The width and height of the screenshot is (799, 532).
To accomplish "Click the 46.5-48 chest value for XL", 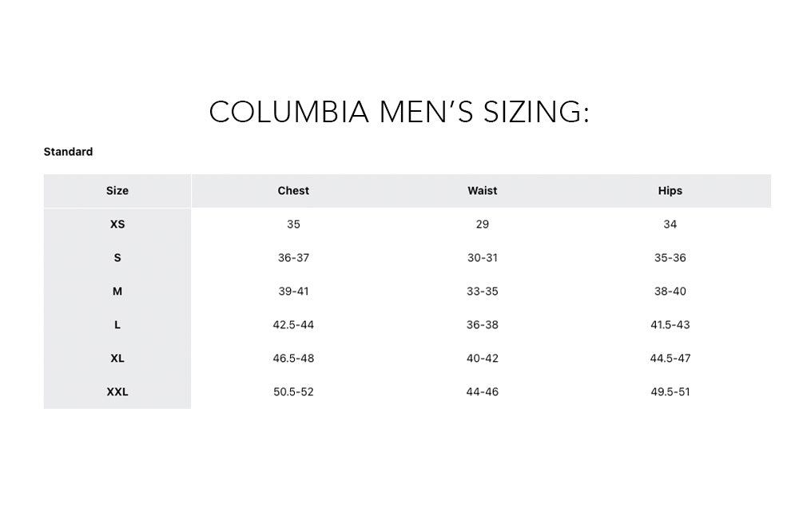I will tap(293, 359).
